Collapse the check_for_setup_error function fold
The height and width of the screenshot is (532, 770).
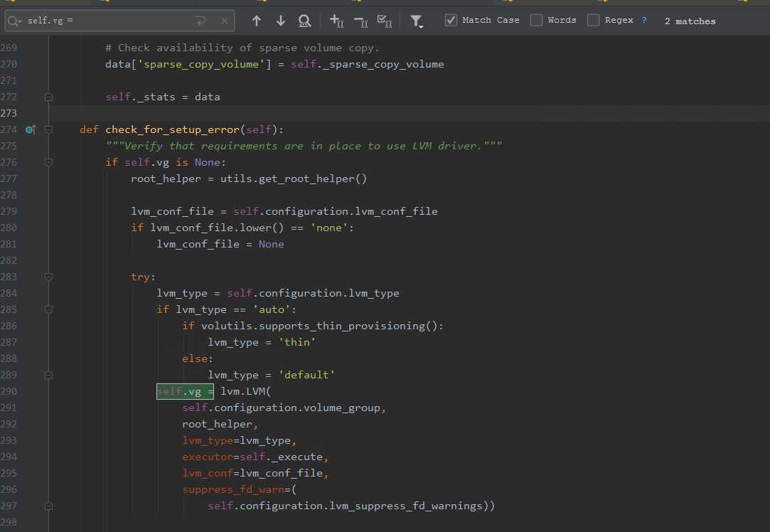[48, 129]
